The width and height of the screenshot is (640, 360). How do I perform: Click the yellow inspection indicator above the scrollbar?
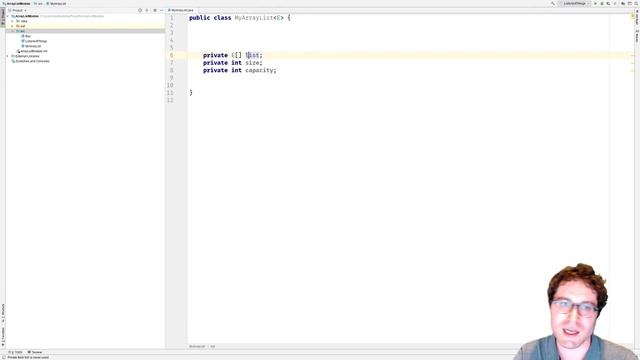click(x=633, y=16)
